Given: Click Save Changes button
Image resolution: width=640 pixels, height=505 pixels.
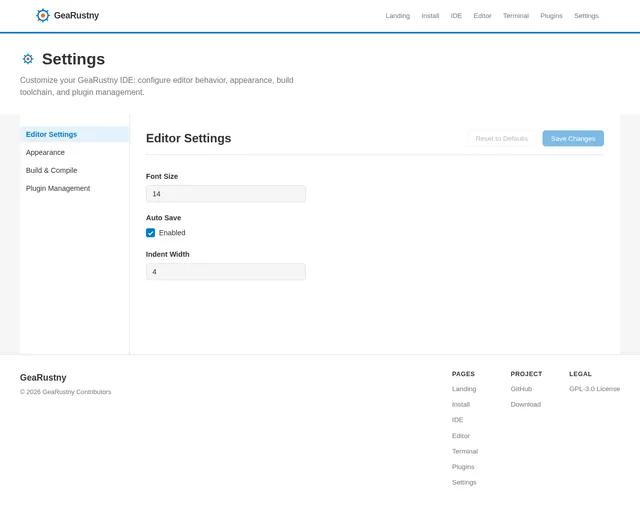Looking at the screenshot, I should [x=573, y=138].
